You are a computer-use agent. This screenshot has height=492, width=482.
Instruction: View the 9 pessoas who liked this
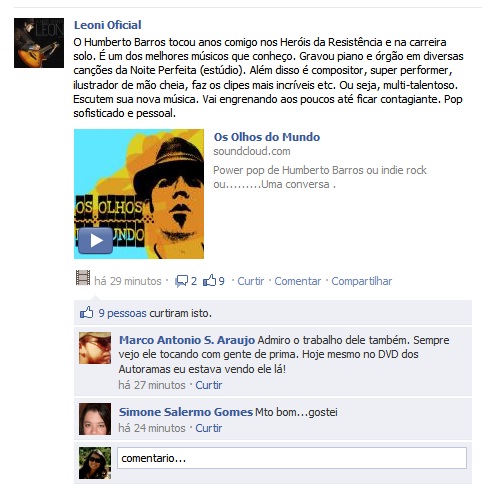pos(122,313)
